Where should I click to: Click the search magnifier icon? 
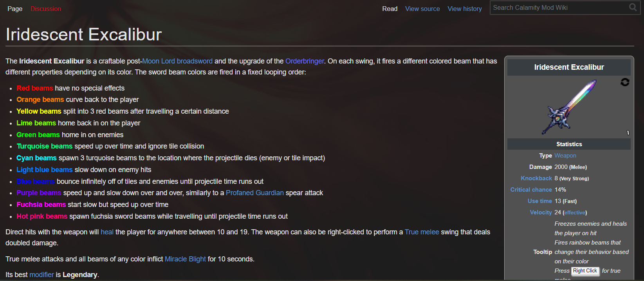point(633,7)
